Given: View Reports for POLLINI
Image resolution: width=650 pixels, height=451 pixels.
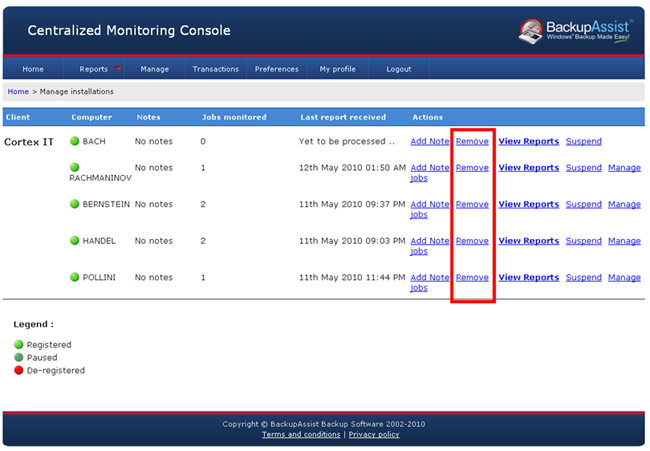Looking at the screenshot, I should click(x=529, y=277).
